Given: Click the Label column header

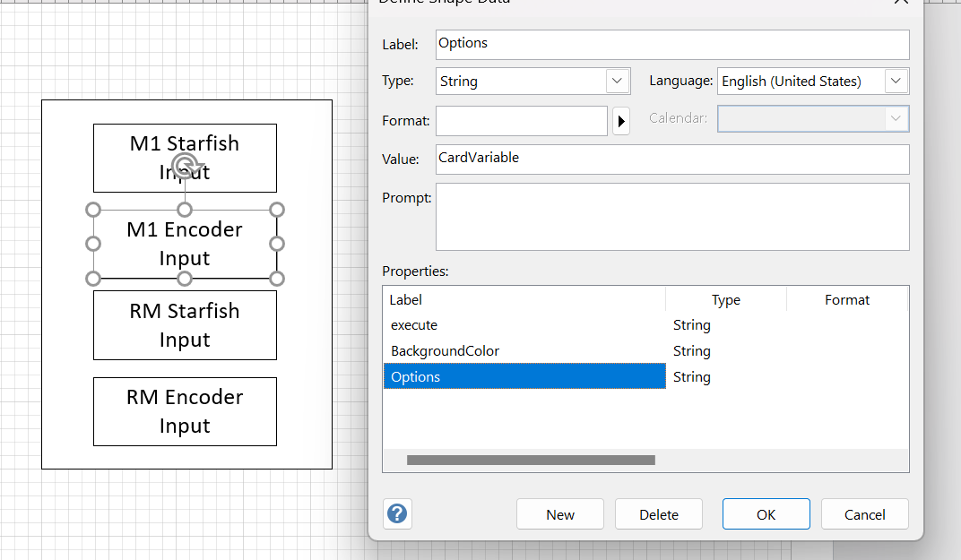Looking at the screenshot, I should [524, 300].
